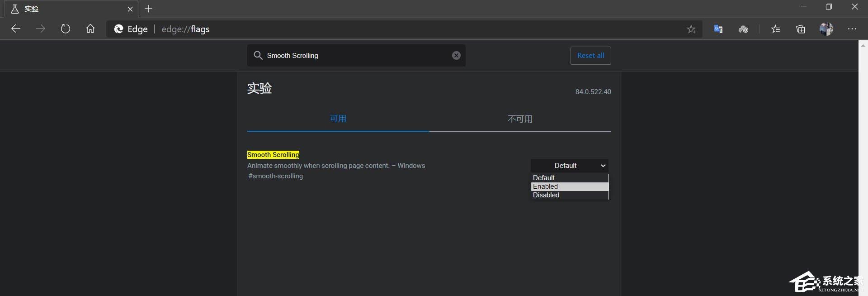Clear the flags search text
868x296 pixels.
tap(456, 55)
